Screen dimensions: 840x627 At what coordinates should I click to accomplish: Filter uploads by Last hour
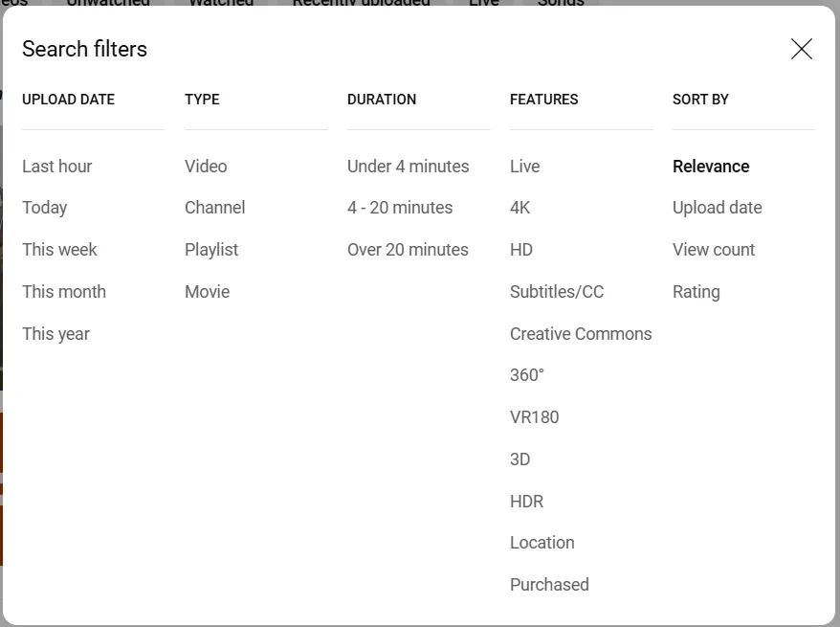click(x=56, y=166)
